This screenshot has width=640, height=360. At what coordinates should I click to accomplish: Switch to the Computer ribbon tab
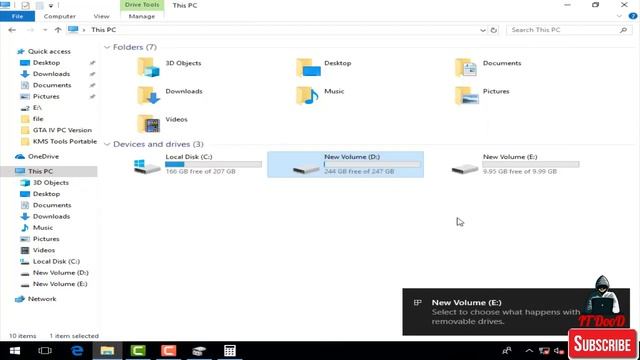click(x=60, y=16)
